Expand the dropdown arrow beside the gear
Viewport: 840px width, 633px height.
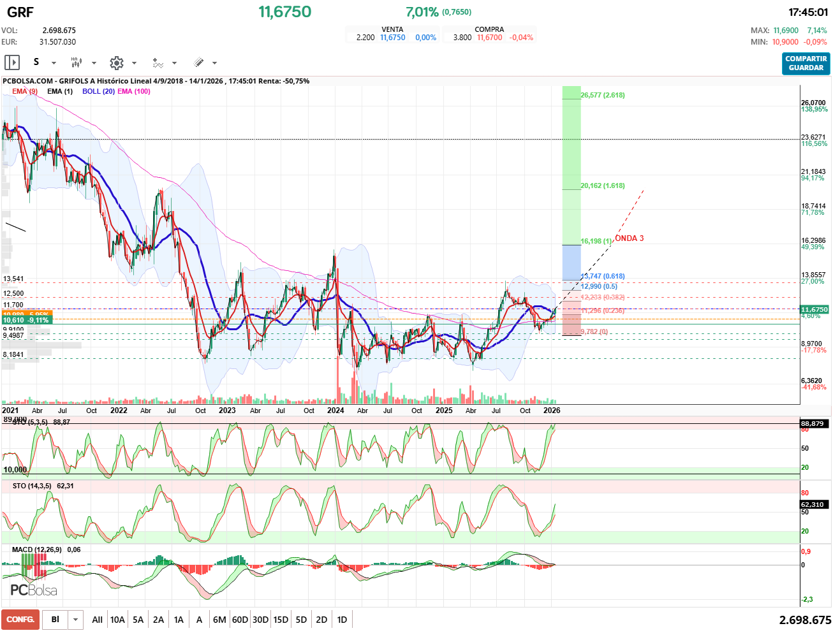134,63
